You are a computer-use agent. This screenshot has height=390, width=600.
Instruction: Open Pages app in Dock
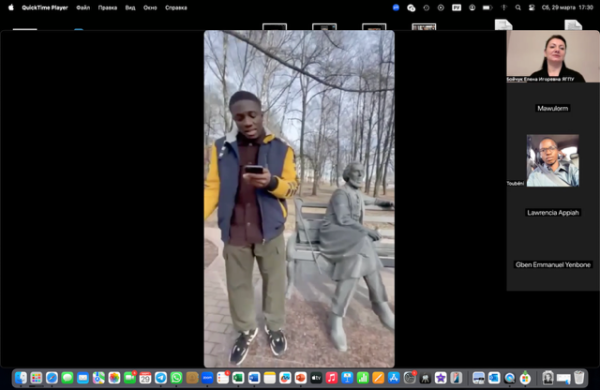coord(378,378)
